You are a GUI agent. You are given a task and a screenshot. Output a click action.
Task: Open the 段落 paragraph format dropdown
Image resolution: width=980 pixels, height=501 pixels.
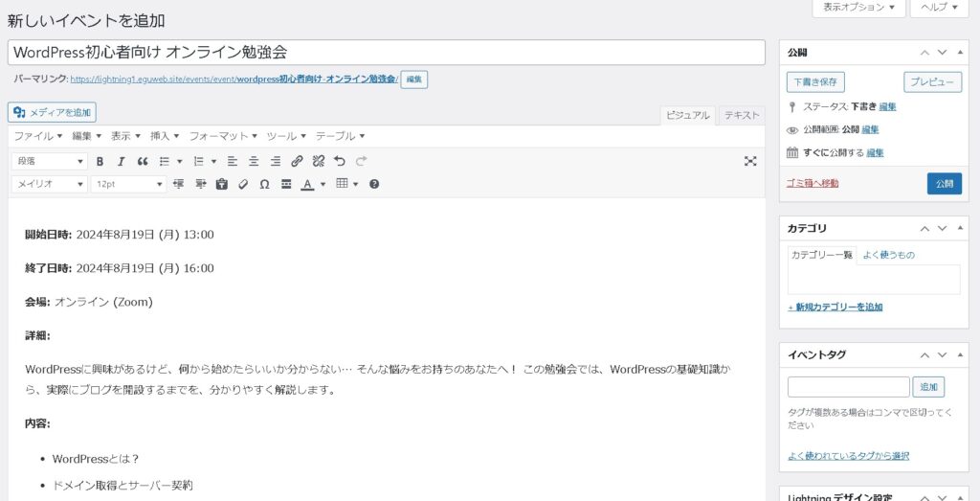coord(49,161)
